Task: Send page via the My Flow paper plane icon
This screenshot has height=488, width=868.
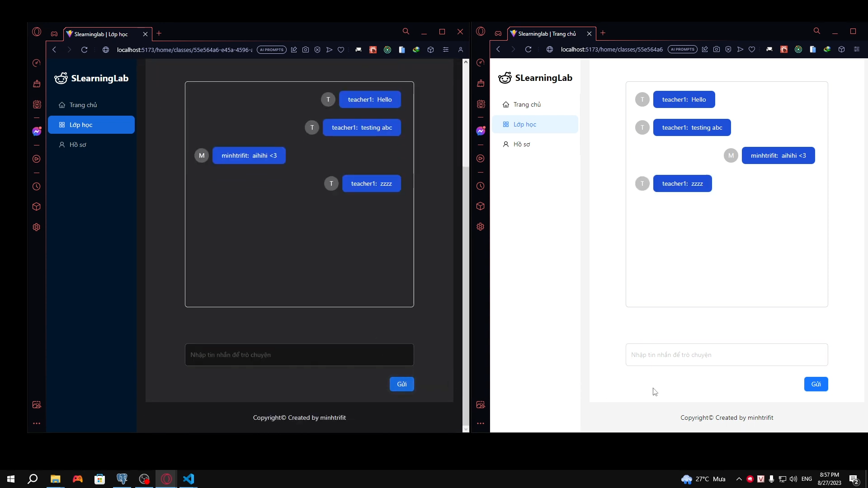Action: pyautogui.click(x=329, y=50)
